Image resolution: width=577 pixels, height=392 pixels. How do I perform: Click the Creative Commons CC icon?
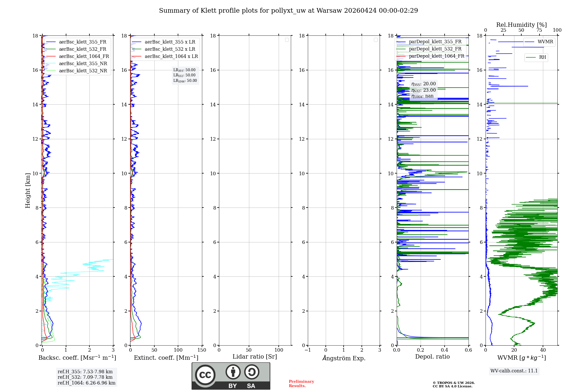205,375
